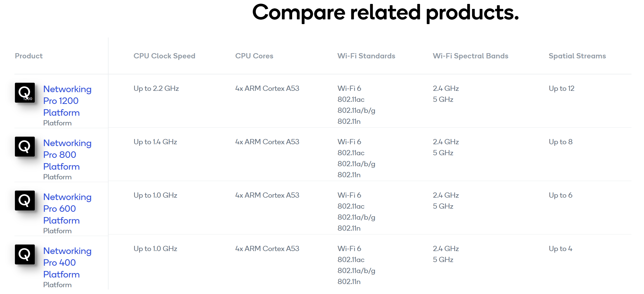Click the Product column header
644x294 pixels.
click(x=29, y=56)
